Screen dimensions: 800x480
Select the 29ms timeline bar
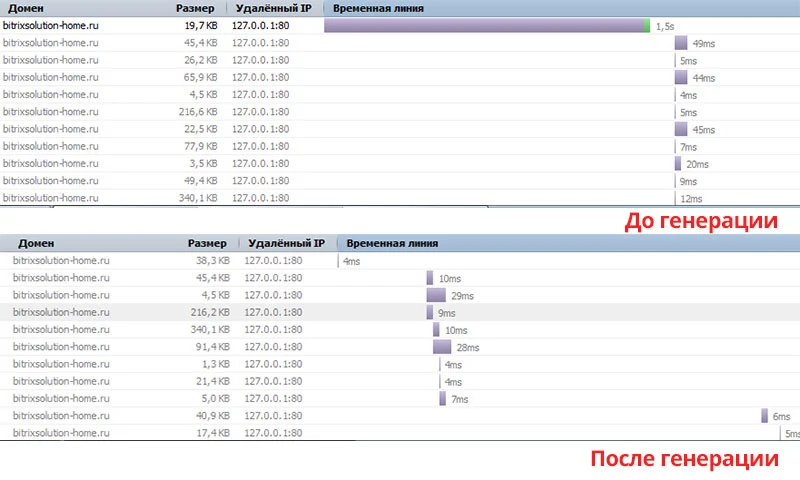436,295
